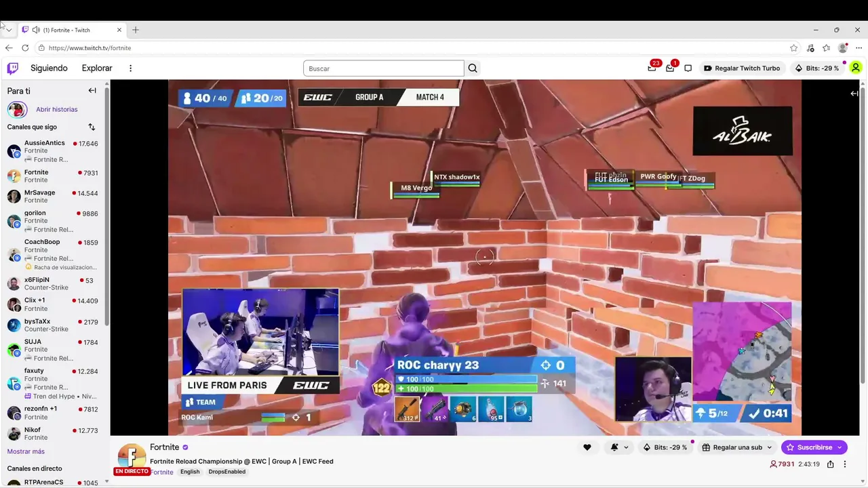
Task: Share the stream using the share icon
Action: (x=831, y=464)
